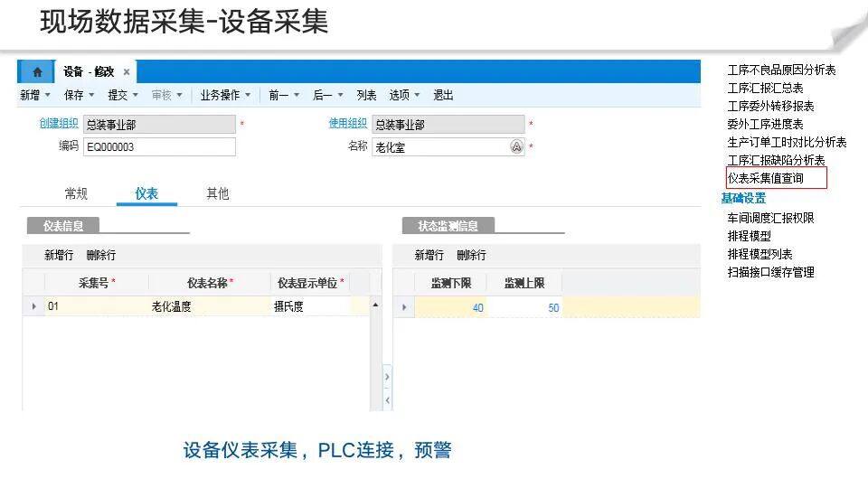Open 扫描接口缓存管理 menu entry
The image size is (868, 488).
pos(770,272)
